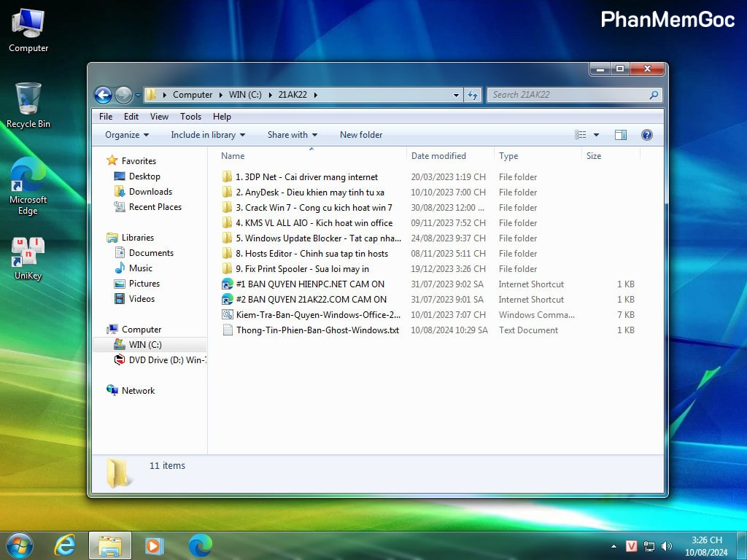Click the volume speaker tray icon

tap(666, 546)
